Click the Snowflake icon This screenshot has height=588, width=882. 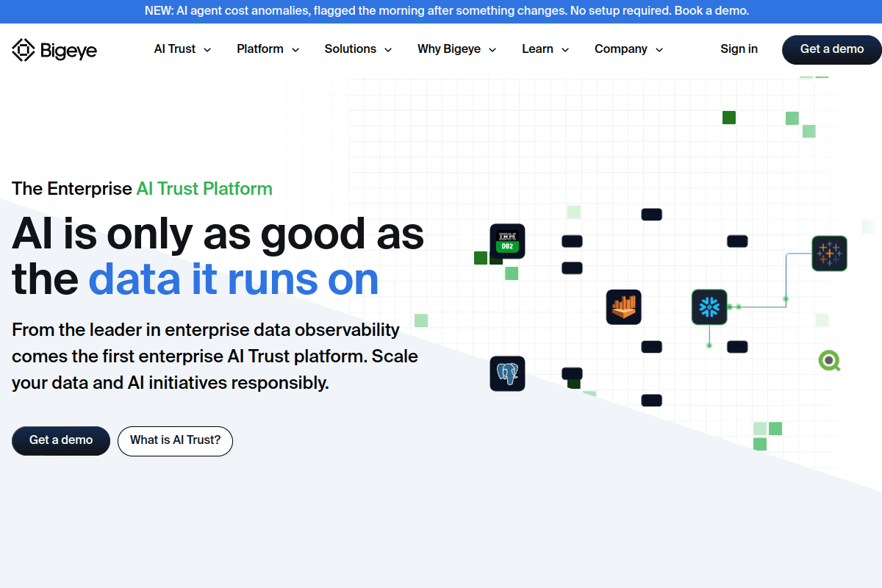point(709,307)
